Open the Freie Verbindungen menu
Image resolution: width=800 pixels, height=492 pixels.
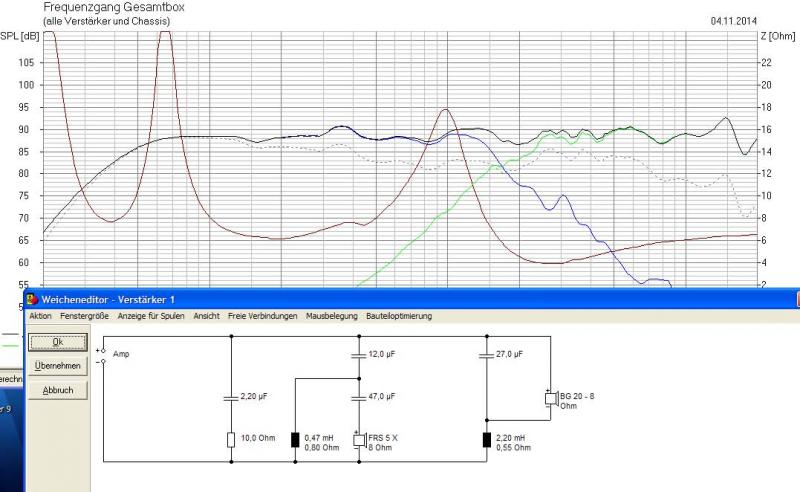262,316
